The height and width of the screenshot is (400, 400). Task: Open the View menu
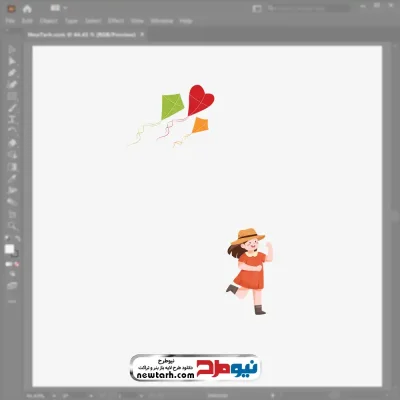pos(137,21)
